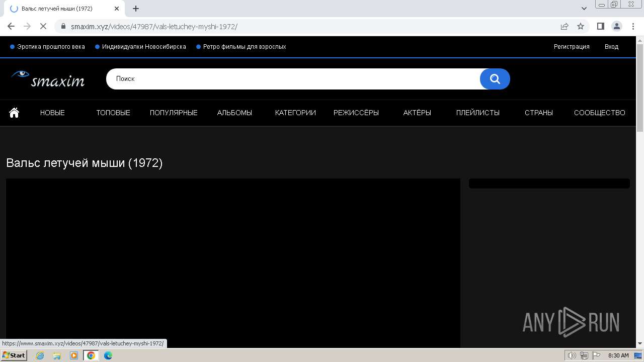This screenshot has height=362, width=644.
Task: Click the Регистрация link
Action: [x=572, y=47]
